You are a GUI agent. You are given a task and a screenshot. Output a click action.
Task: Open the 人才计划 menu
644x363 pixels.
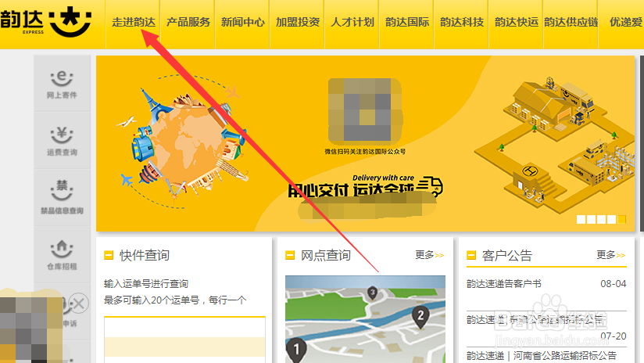click(352, 22)
